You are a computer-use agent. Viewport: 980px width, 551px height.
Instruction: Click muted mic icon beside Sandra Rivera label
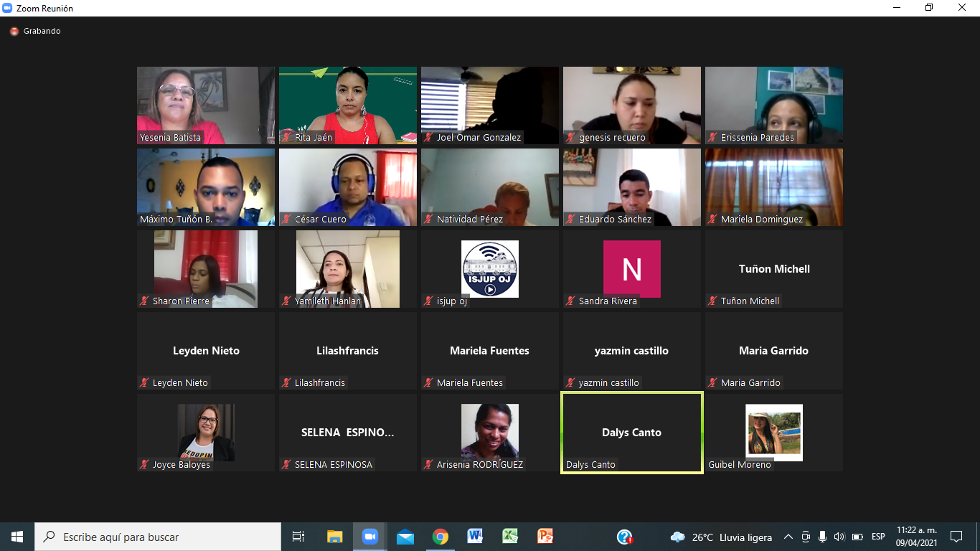click(x=571, y=301)
